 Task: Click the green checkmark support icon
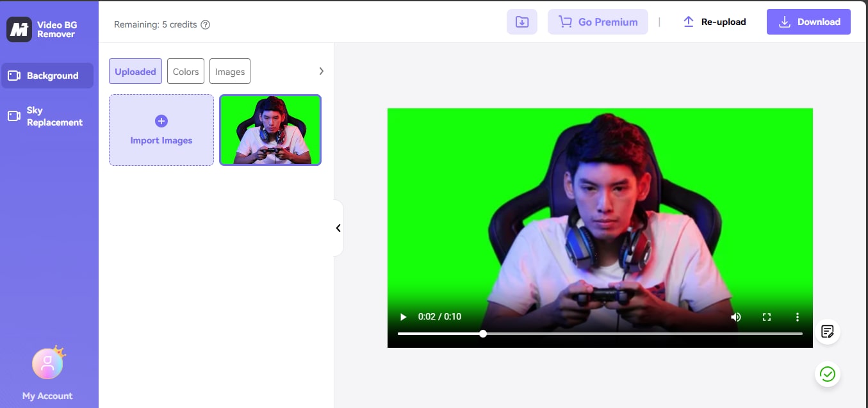827,374
